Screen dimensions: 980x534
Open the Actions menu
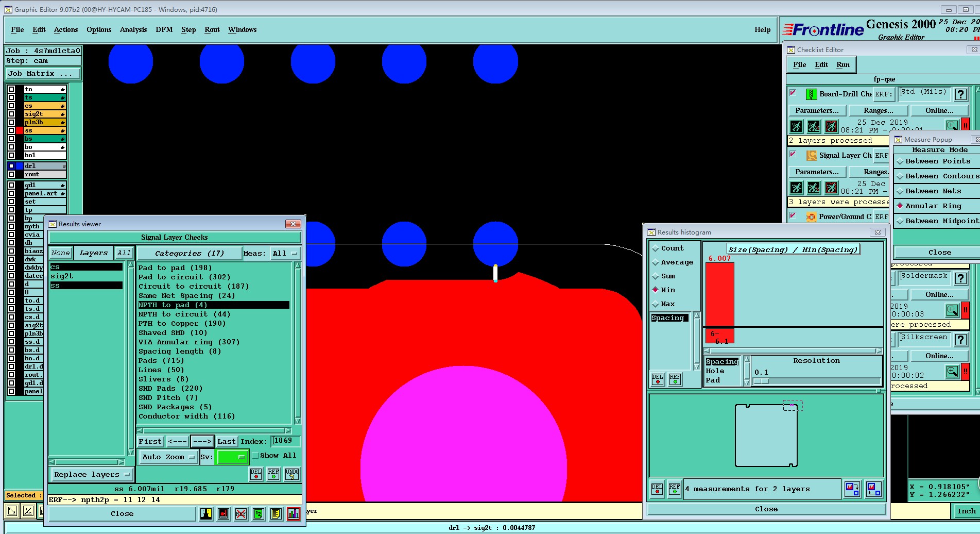66,30
